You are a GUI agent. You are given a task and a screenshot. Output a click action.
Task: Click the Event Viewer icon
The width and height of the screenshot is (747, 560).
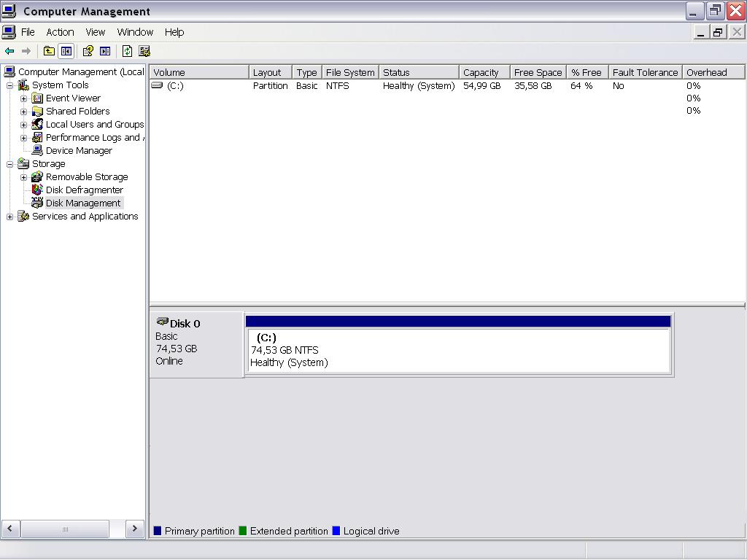[x=37, y=98]
